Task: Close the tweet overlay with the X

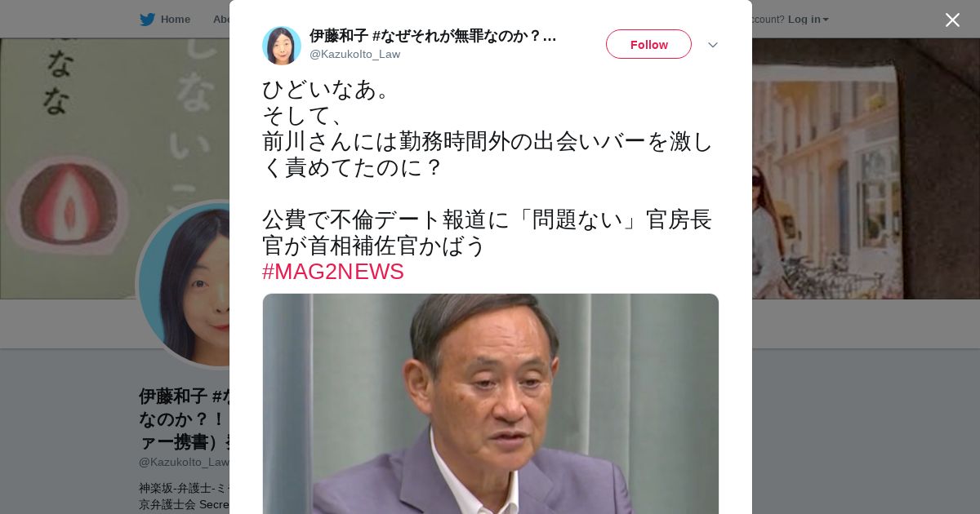Action: (952, 20)
